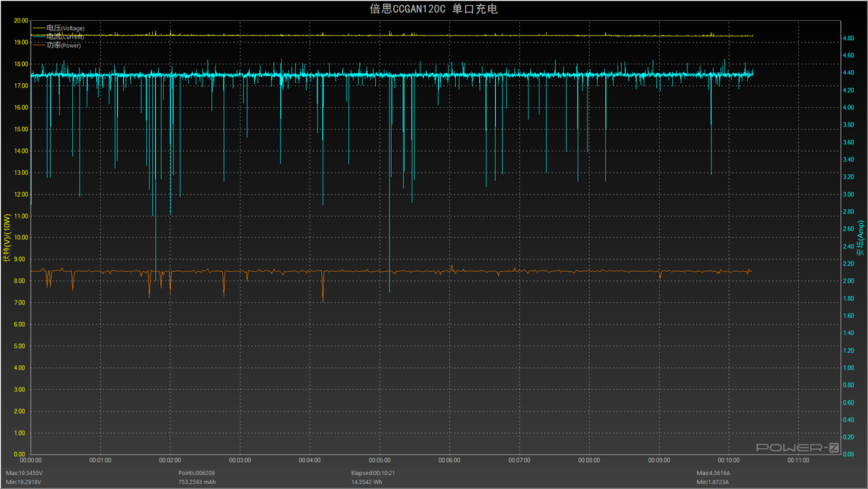Select the 14.5542 Wh energy reading

point(366,482)
